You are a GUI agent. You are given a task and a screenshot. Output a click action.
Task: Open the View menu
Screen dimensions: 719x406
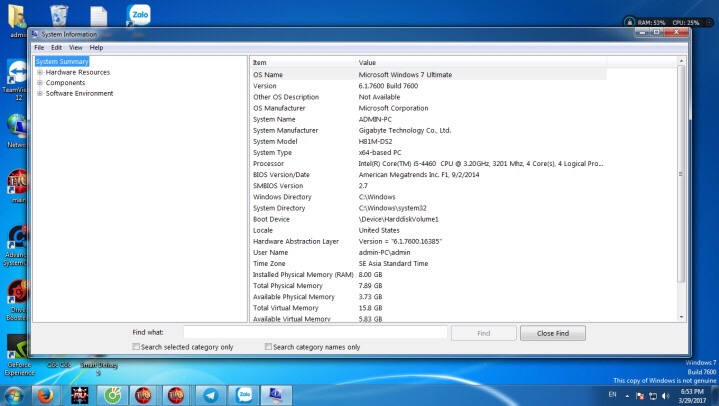76,47
